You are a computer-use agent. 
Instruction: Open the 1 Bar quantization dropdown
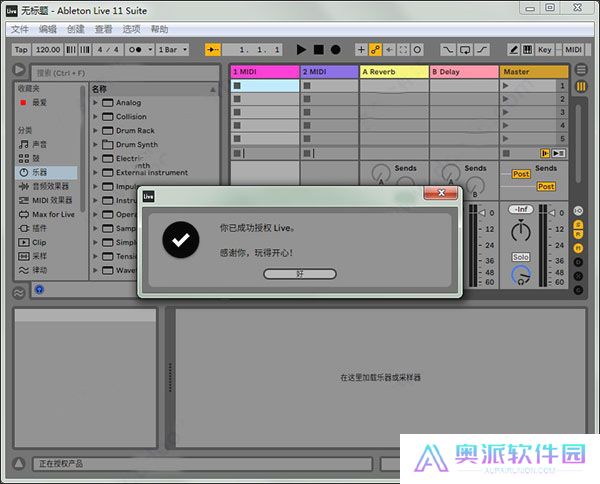(172, 50)
